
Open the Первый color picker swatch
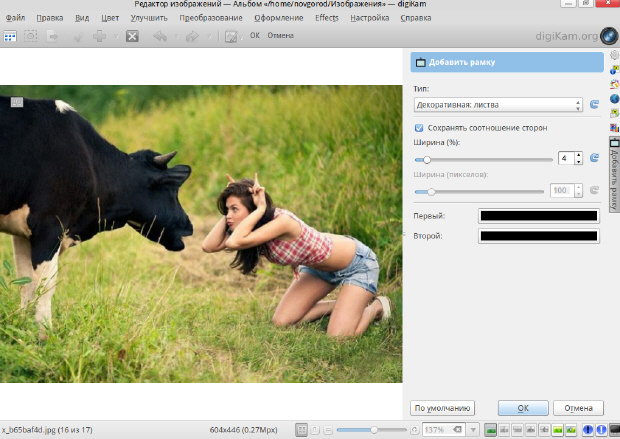[x=539, y=216]
